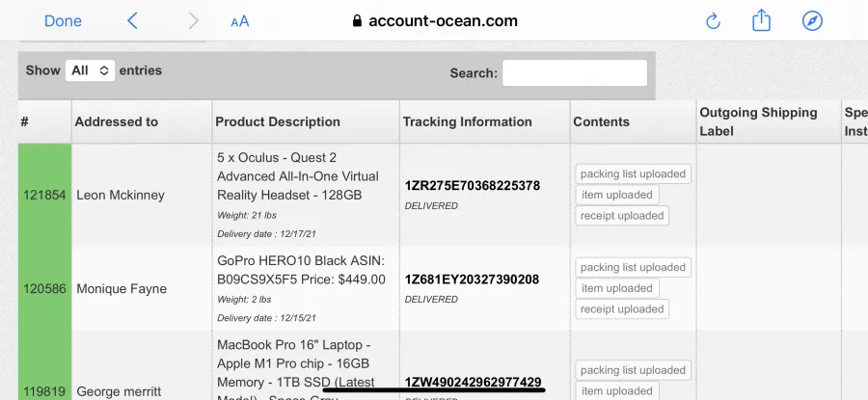Sort by Product Description column header

click(x=306, y=121)
